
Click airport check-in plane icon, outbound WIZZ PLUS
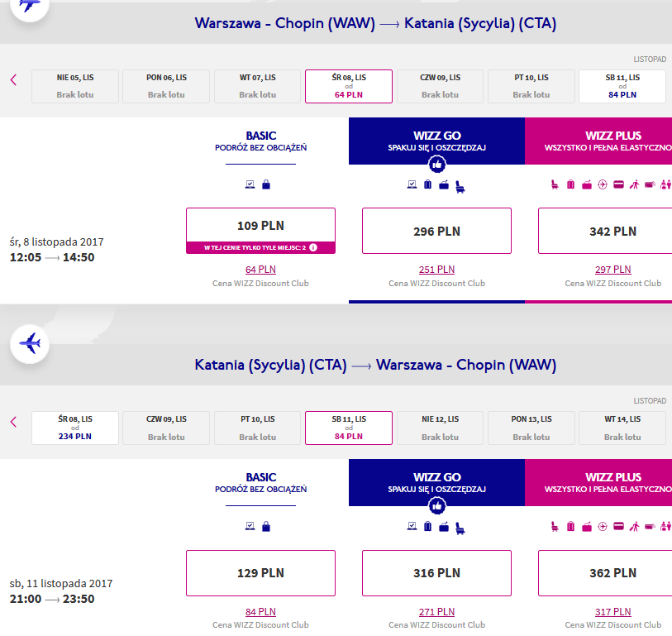point(603,184)
